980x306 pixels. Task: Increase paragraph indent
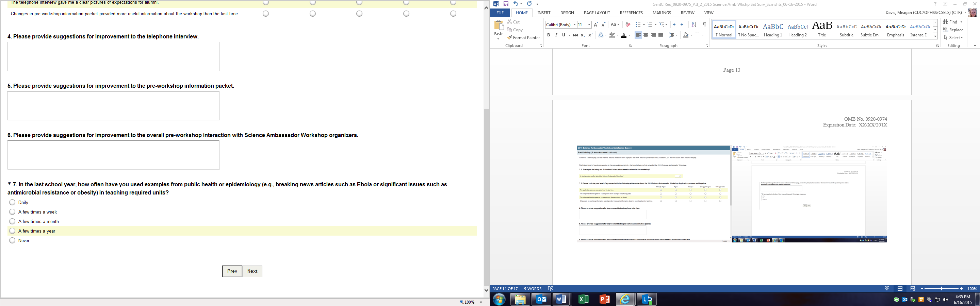pyautogui.click(x=683, y=25)
